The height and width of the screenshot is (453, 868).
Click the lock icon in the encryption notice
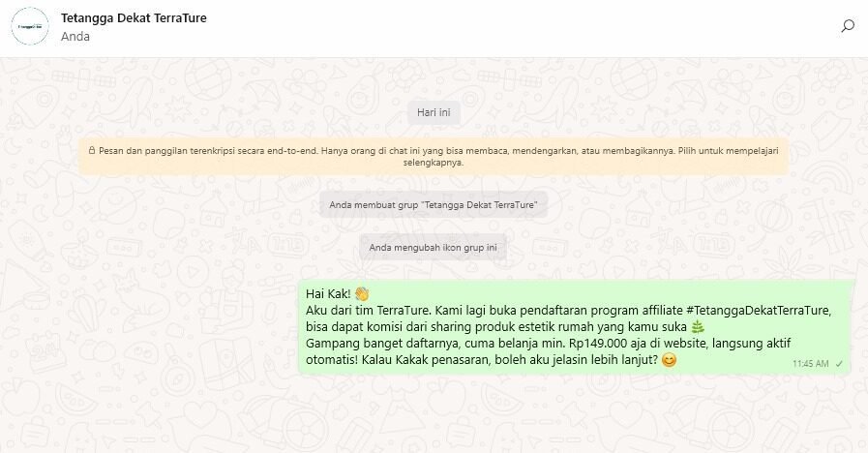click(x=92, y=150)
